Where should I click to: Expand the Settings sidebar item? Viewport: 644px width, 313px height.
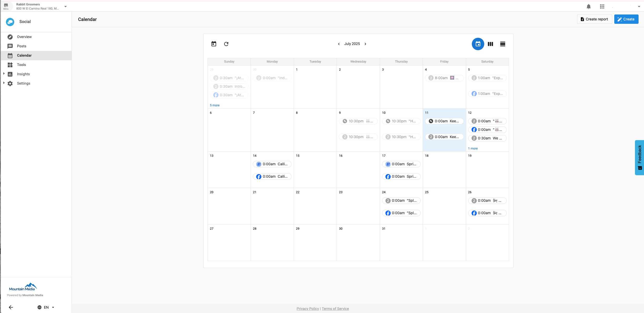(x=4, y=83)
